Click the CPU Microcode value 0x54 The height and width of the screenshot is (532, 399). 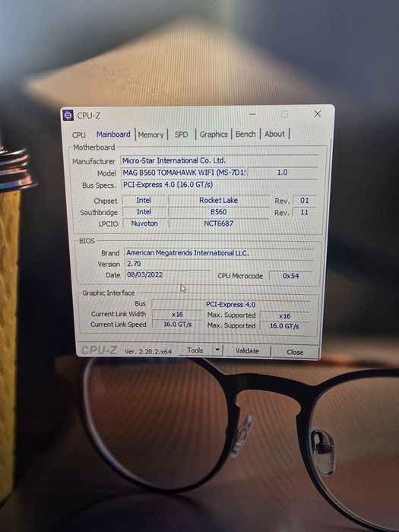click(x=291, y=276)
